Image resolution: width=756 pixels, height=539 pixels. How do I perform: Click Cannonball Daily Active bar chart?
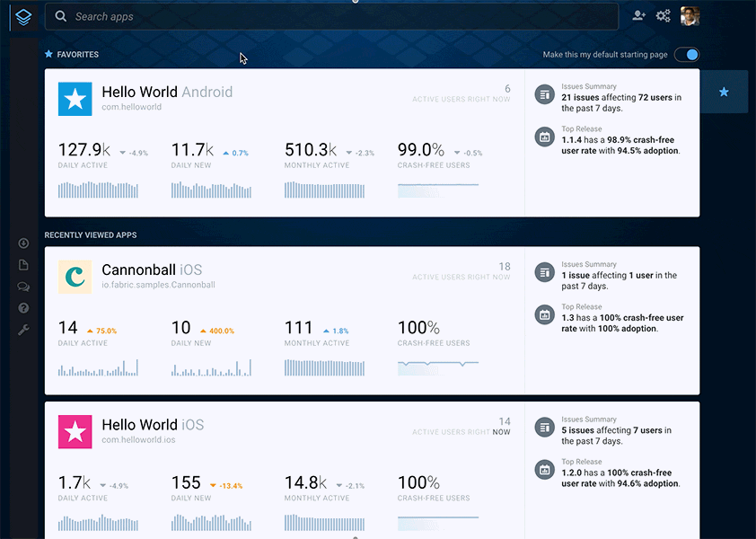point(99,367)
